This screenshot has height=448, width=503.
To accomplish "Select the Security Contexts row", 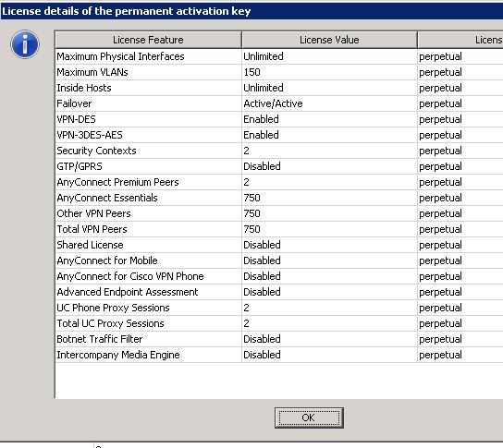I will point(279,151).
